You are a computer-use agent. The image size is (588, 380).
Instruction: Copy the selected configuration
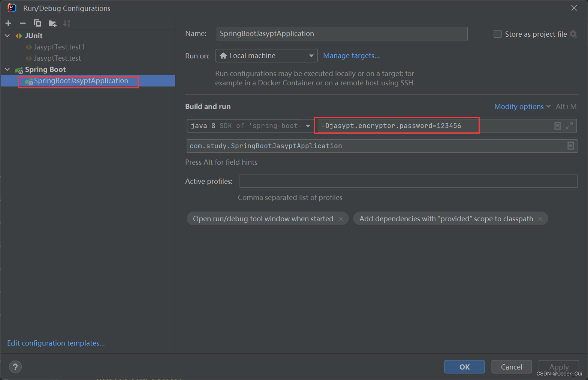(x=37, y=23)
